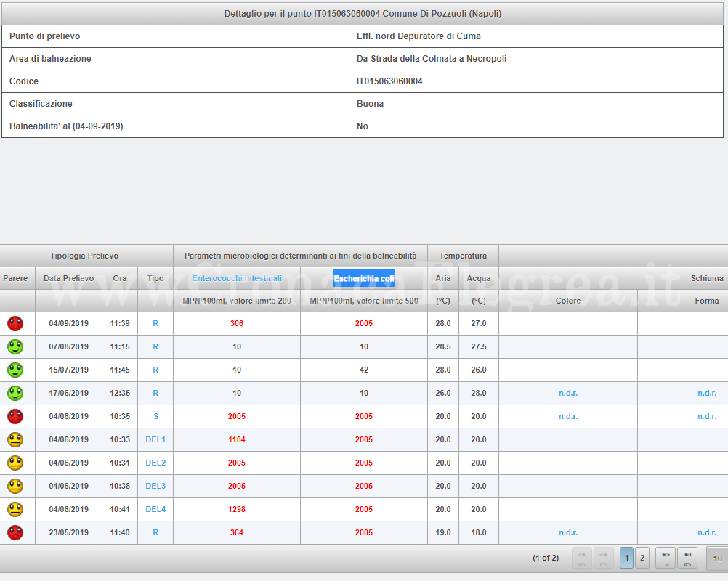Image resolution: width=728 pixels, height=581 pixels.
Task: Open the S sample type link
Action: [x=155, y=416]
